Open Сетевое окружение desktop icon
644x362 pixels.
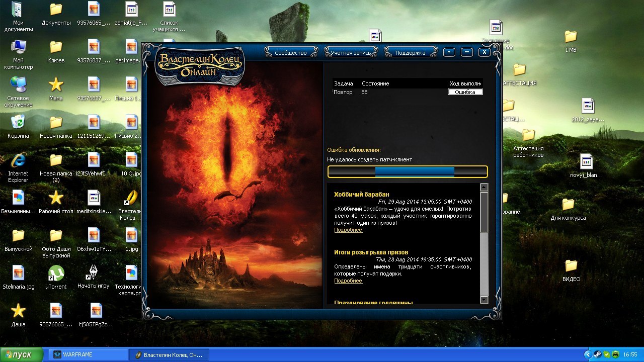[19, 92]
